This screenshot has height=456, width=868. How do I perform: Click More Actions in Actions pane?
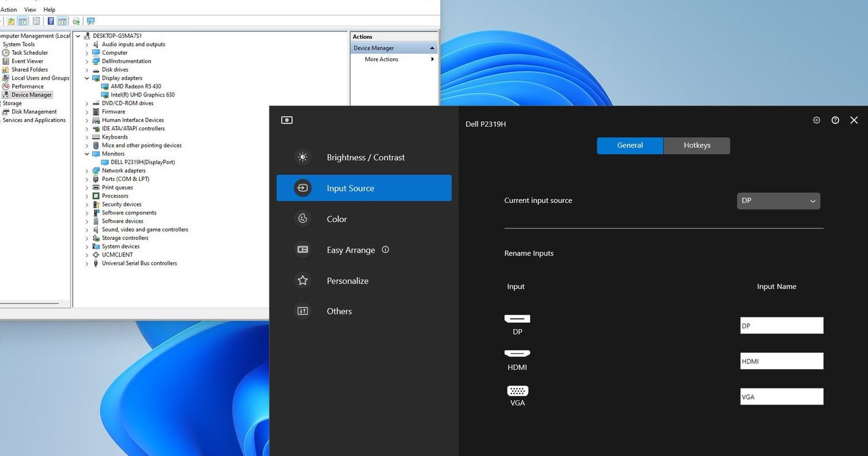[381, 60]
